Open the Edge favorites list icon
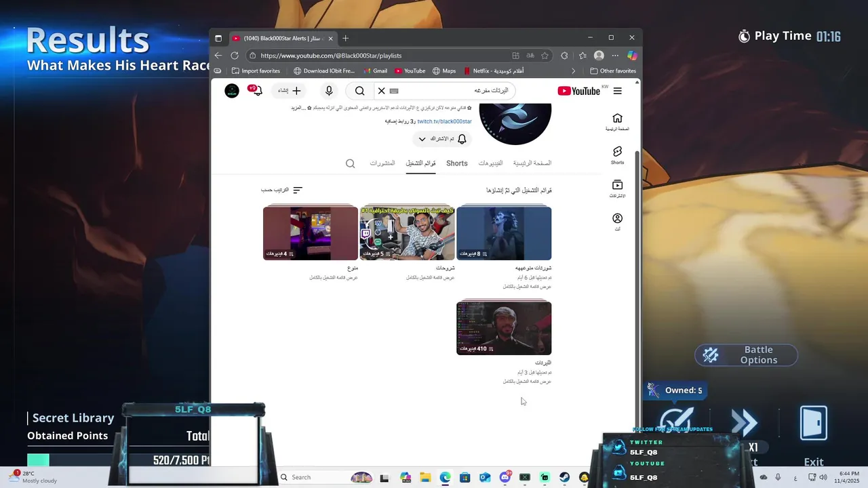This screenshot has width=868, height=488. [583, 56]
